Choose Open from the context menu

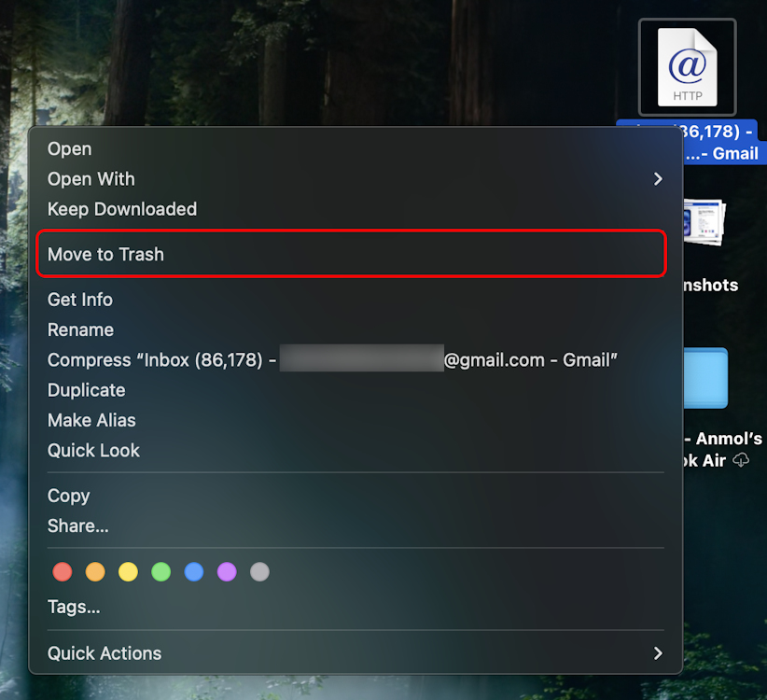click(x=356, y=148)
